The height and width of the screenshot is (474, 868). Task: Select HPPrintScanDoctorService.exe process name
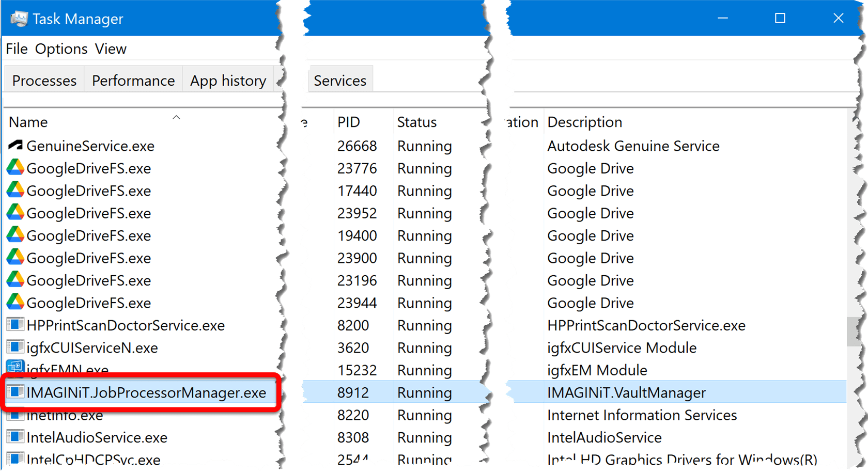(x=126, y=325)
